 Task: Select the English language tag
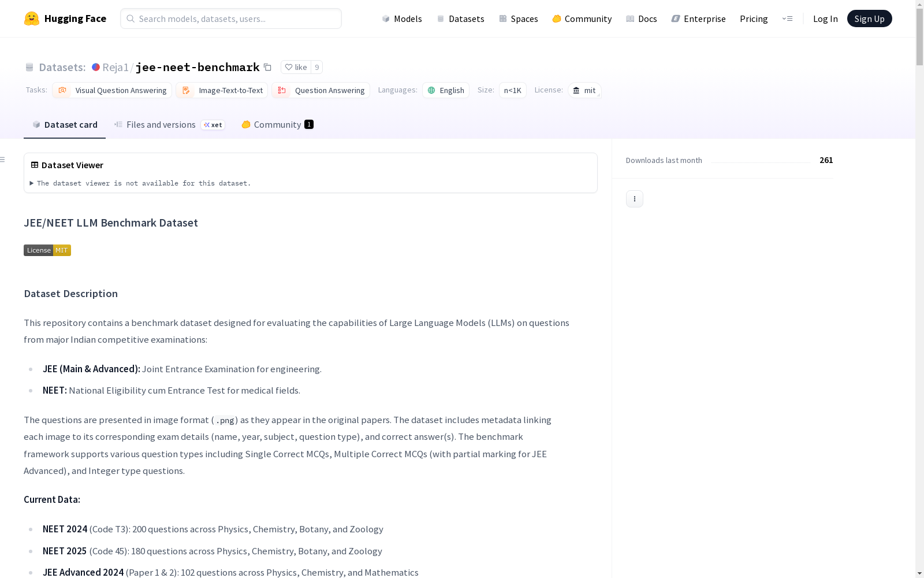(446, 90)
